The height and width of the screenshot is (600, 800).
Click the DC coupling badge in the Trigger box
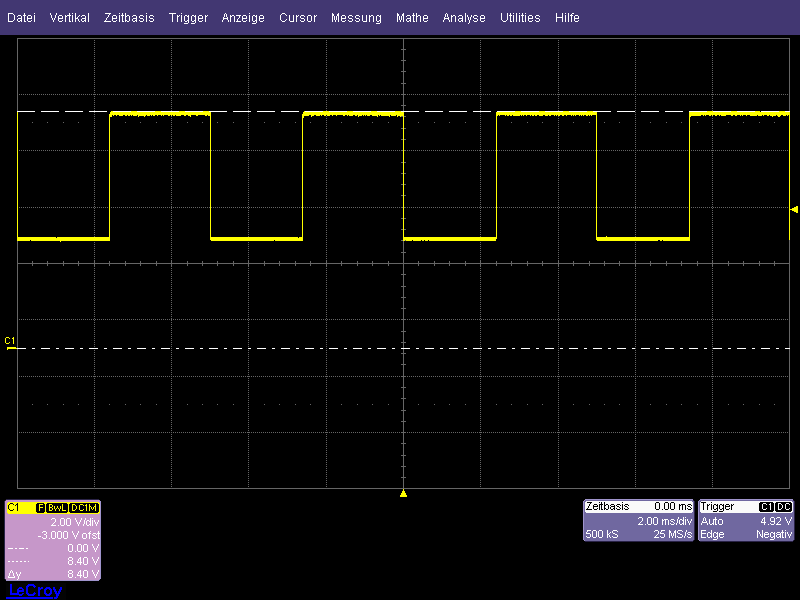pos(783,507)
